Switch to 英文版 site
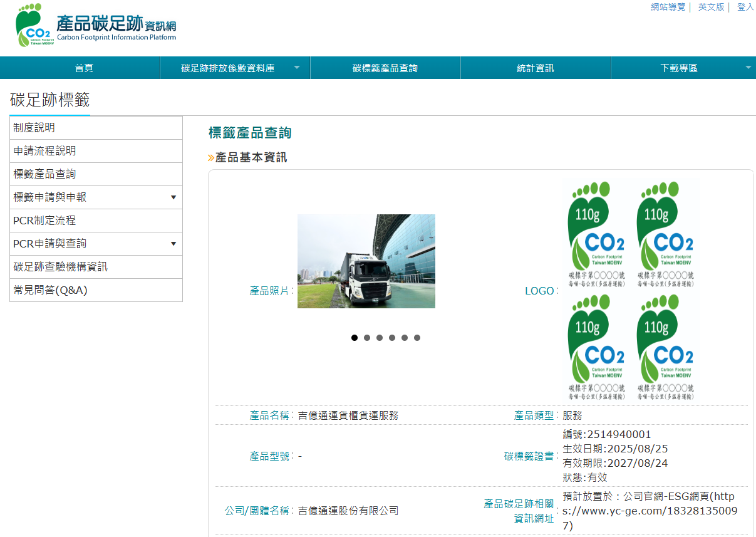 711,7
